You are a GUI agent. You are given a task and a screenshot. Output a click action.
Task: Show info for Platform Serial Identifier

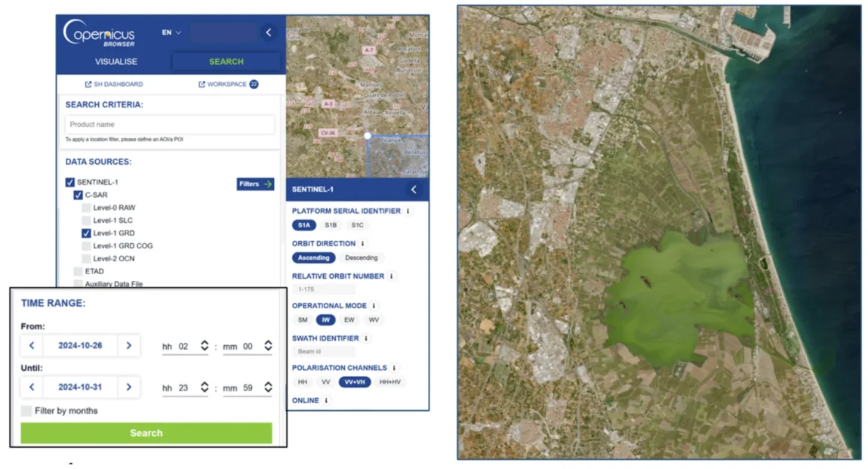point(408,211)
